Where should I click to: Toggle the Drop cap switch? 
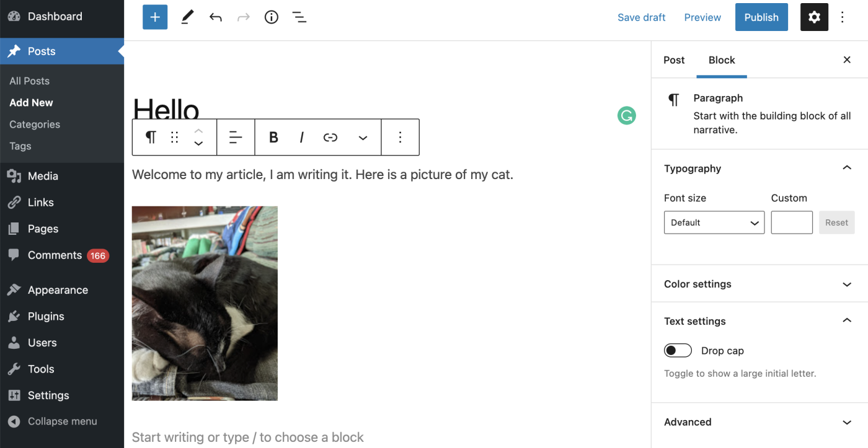pyautogui.click(x=678, y=351)
